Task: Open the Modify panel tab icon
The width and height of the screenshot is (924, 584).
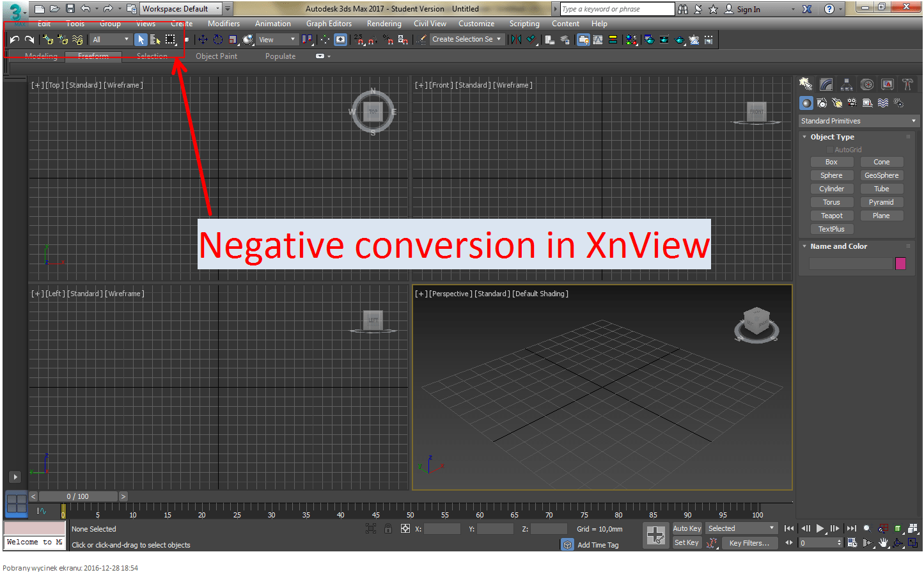Action: (826, 84)
